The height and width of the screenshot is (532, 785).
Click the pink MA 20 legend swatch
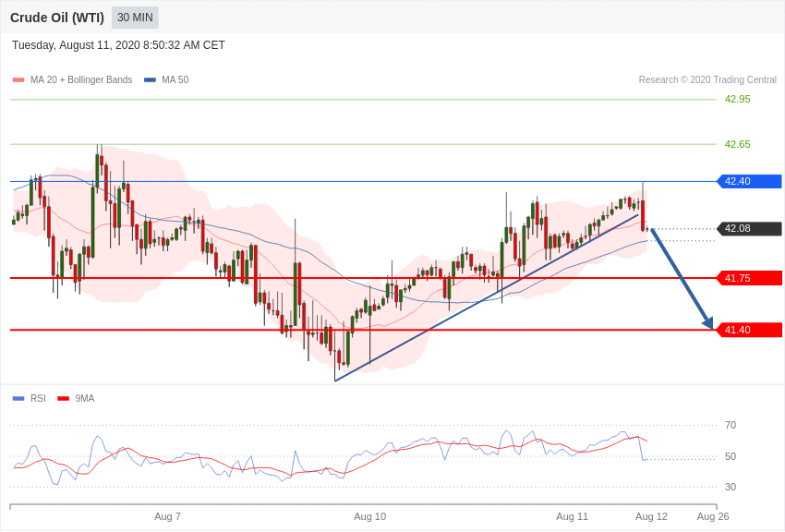coord(18,80)
